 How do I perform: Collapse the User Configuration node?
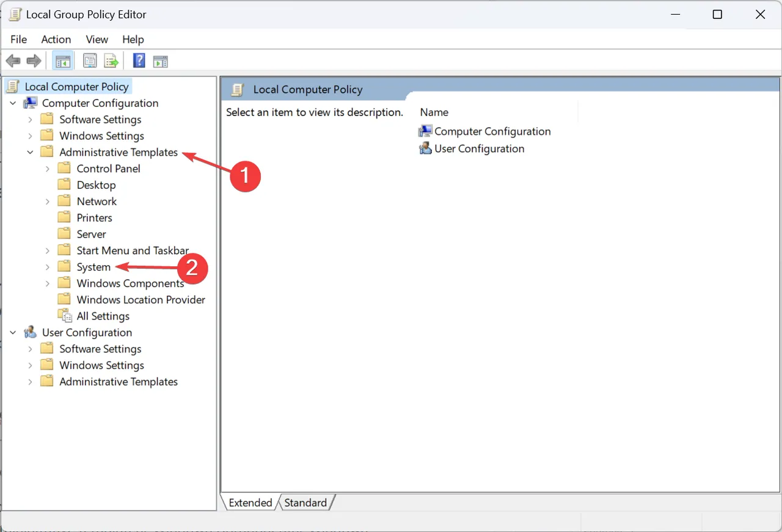[x=13, y=333]
